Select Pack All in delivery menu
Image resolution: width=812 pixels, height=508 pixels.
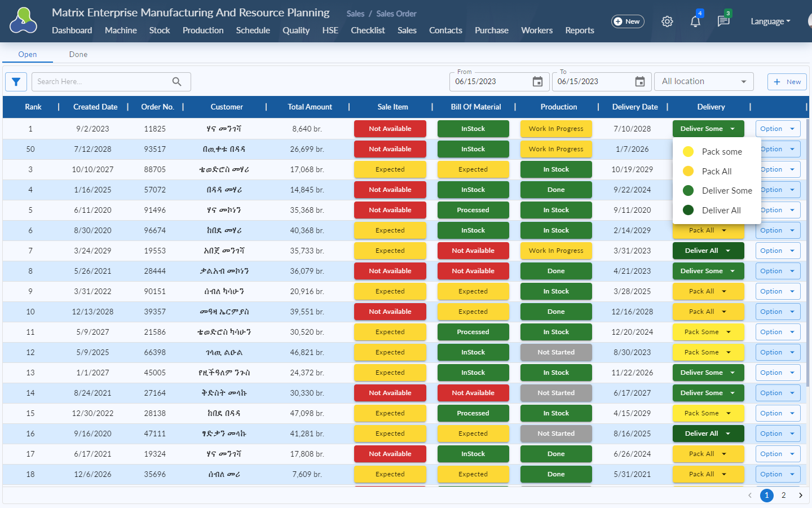717,172
